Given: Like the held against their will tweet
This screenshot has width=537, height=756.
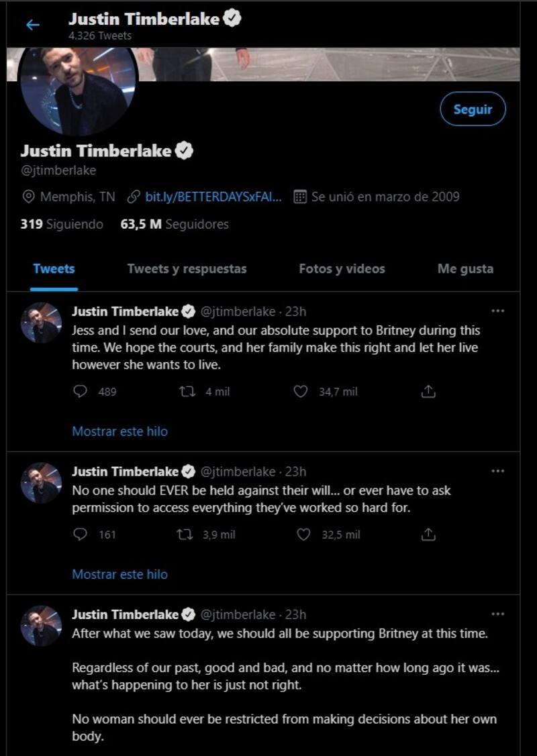Looking at the screenshot, I should coord(303,534).
